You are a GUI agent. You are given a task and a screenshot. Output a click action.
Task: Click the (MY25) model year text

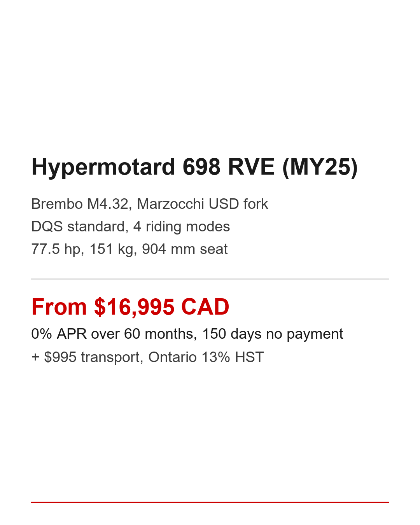coord(320,167)
